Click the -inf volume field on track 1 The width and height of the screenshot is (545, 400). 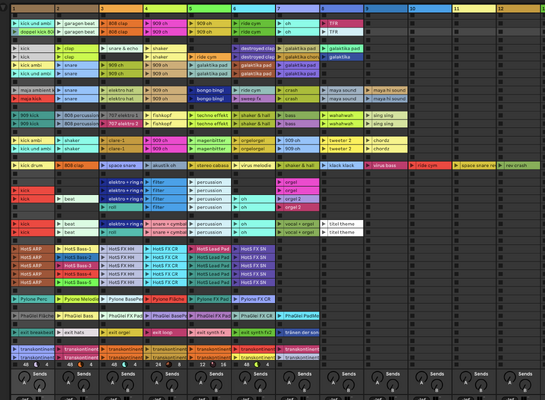(x=24, y=398)
